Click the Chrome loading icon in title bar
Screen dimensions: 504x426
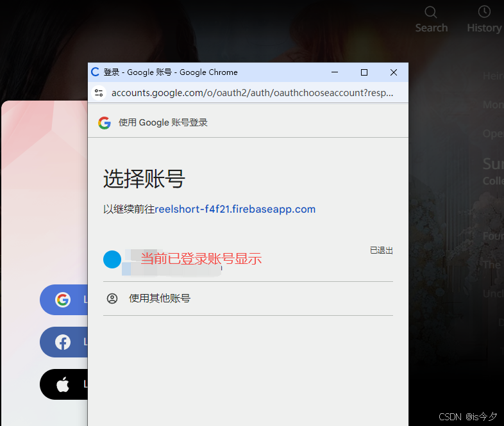(95, 72)
